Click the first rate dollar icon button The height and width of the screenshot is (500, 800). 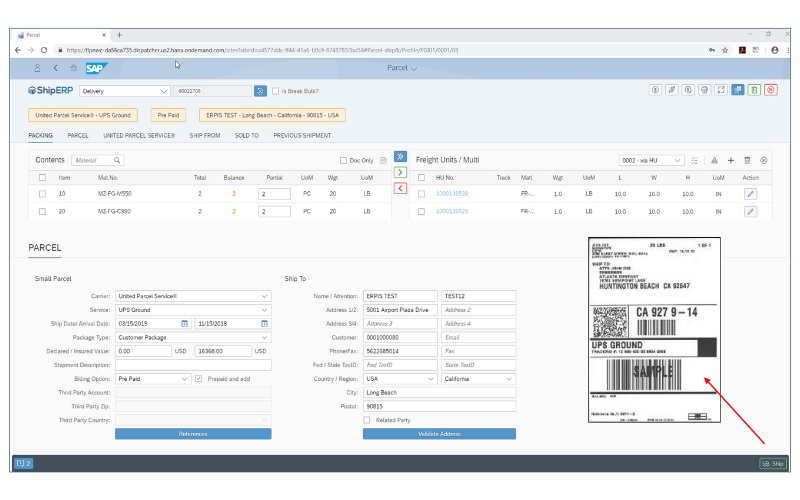655,90
